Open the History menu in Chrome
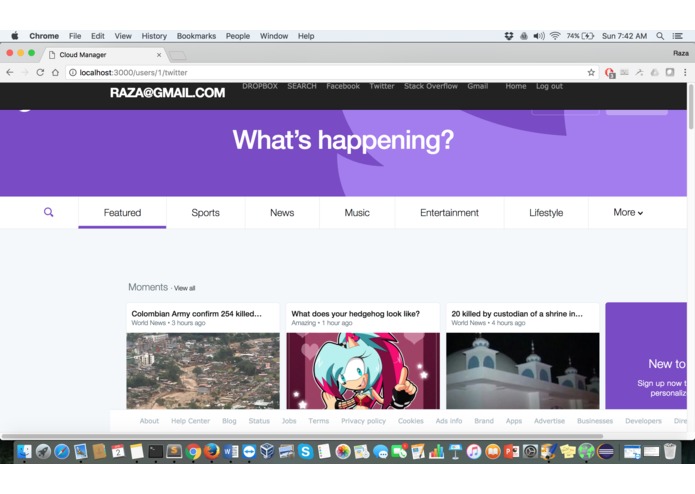This screenshot has width=695, height=494. pos(154,36)
